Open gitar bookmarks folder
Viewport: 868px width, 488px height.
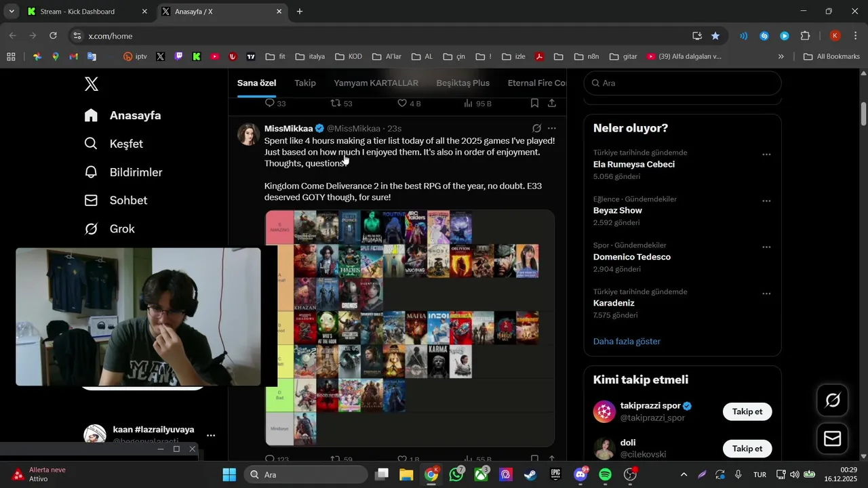[623, 56]
